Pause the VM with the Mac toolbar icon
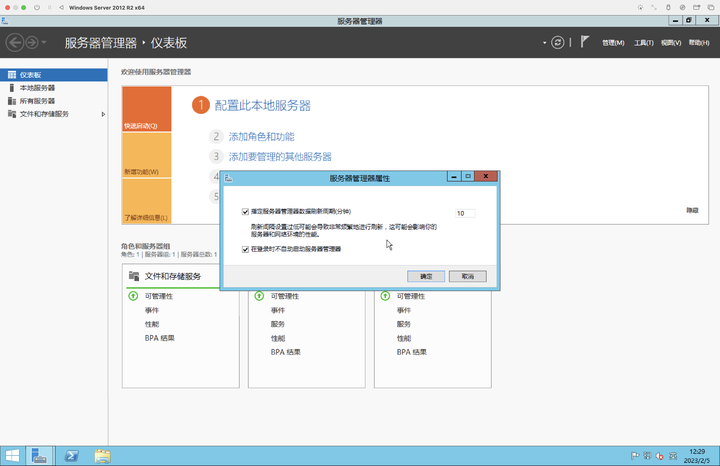Screen dimensions: 720x466 tap(49, 7)
